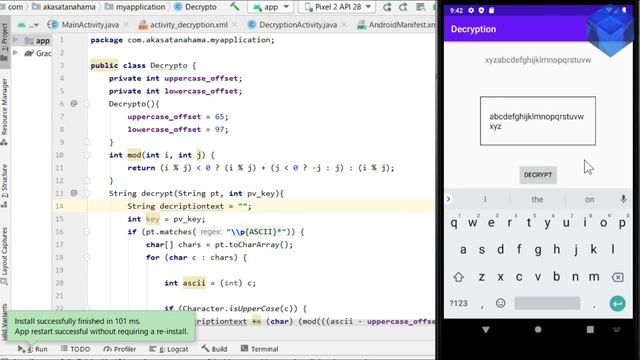The width and height of the screenshot is (640, 360).
Task: Tap the Android back navigation triangle
Action: coord(486,329)
